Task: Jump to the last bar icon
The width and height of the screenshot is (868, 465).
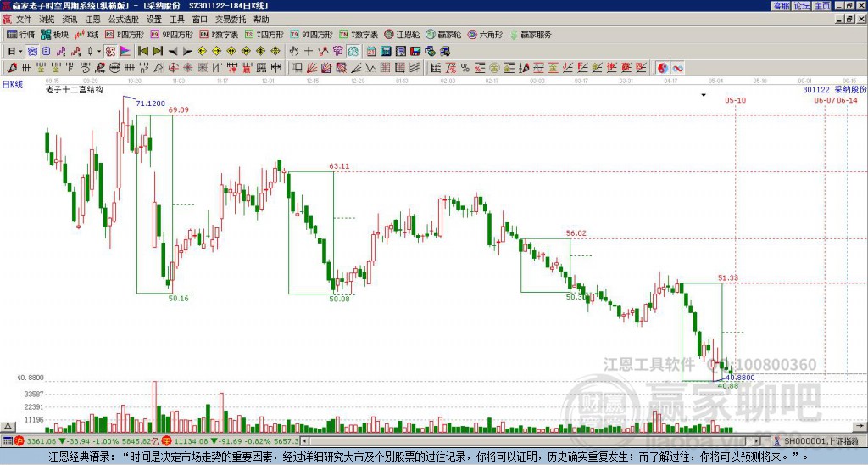Action: coord(158,52)
